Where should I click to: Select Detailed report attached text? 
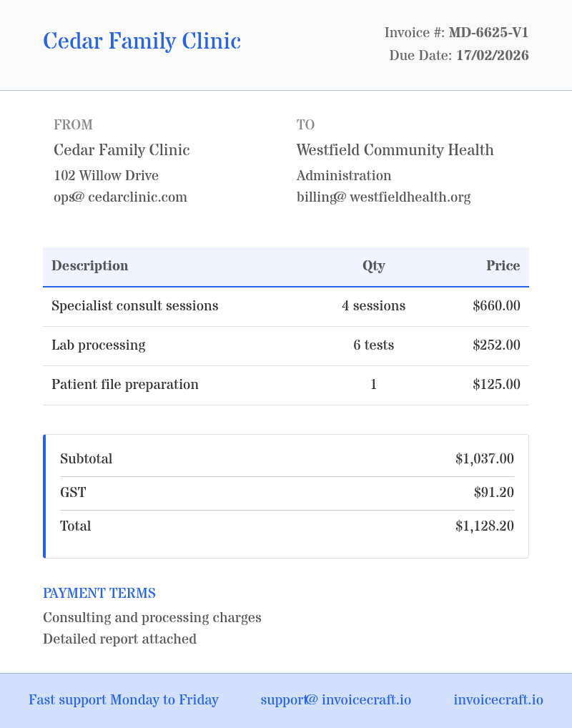pyautogui.click(x=120, y=639)
